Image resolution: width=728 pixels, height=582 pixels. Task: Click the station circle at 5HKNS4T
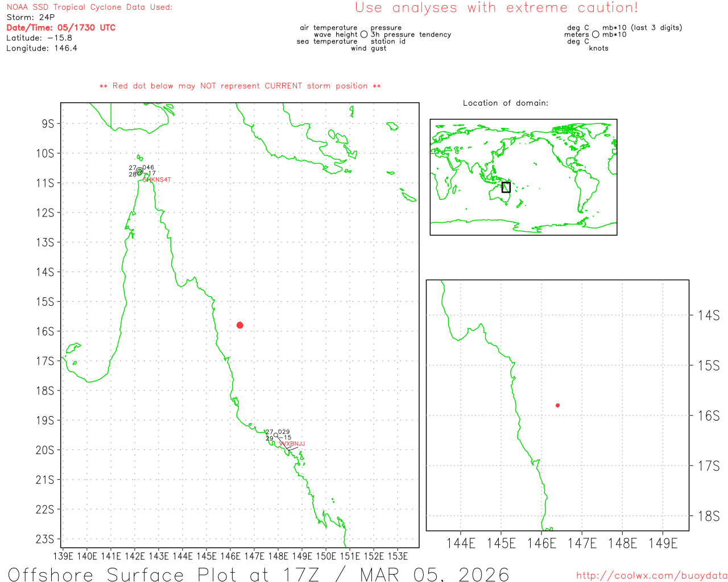[139, 171]
